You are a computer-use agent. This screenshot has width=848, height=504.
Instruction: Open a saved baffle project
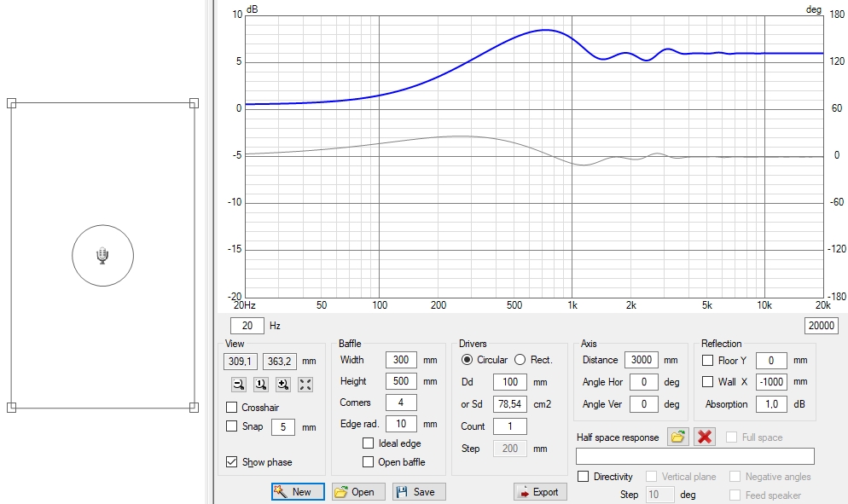coord(358,491)
